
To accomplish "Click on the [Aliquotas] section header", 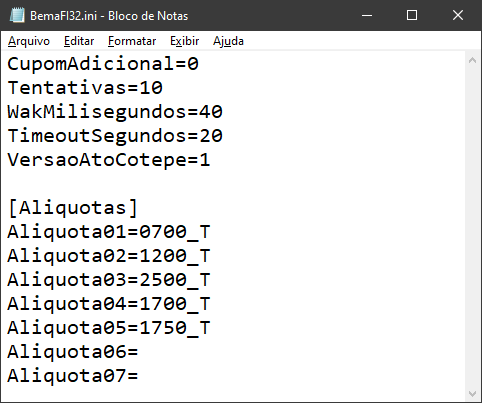I will [72, 208].
